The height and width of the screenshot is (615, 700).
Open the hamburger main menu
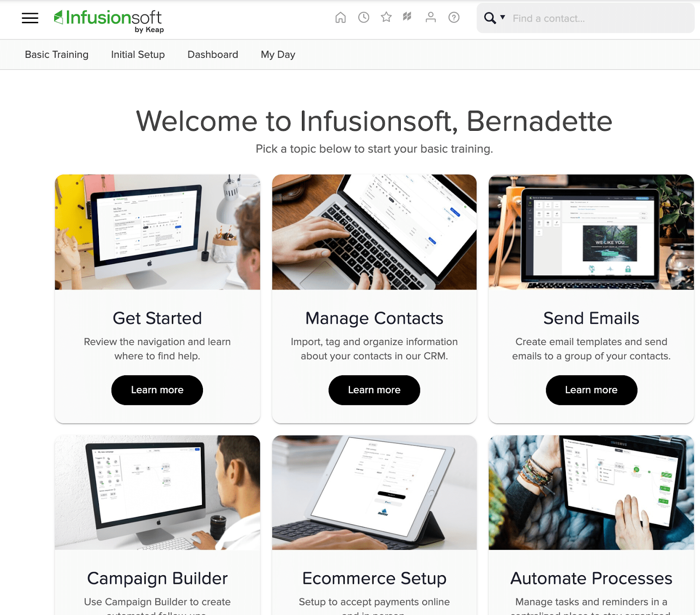[30, 18]
